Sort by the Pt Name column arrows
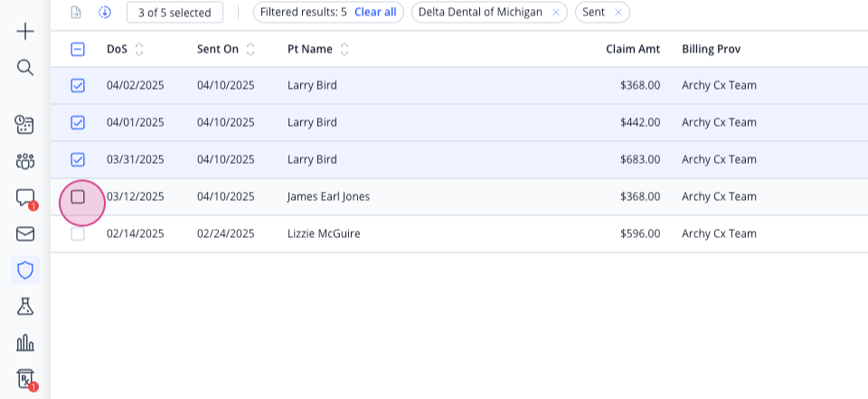 pos(344,50)
